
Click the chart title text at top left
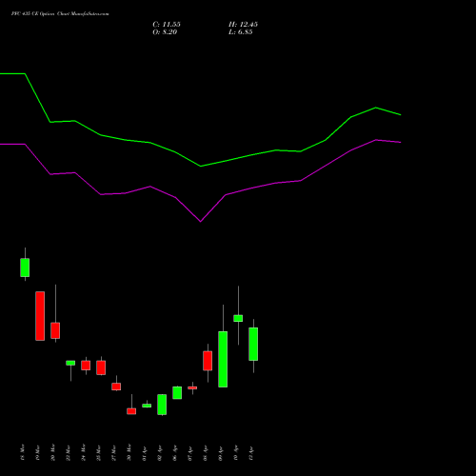60,14
